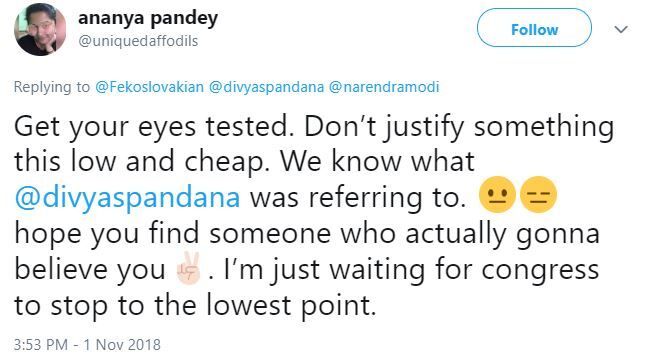This screenshot has width=648, height=360.
Task: Click the expressionless face emoji
Action: coord(538,195)
